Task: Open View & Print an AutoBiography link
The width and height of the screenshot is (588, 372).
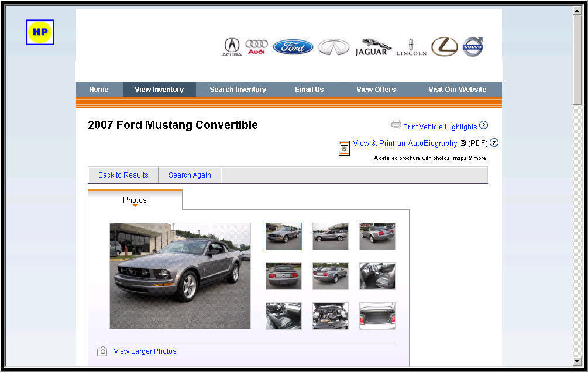Action: tap(405, 143)
